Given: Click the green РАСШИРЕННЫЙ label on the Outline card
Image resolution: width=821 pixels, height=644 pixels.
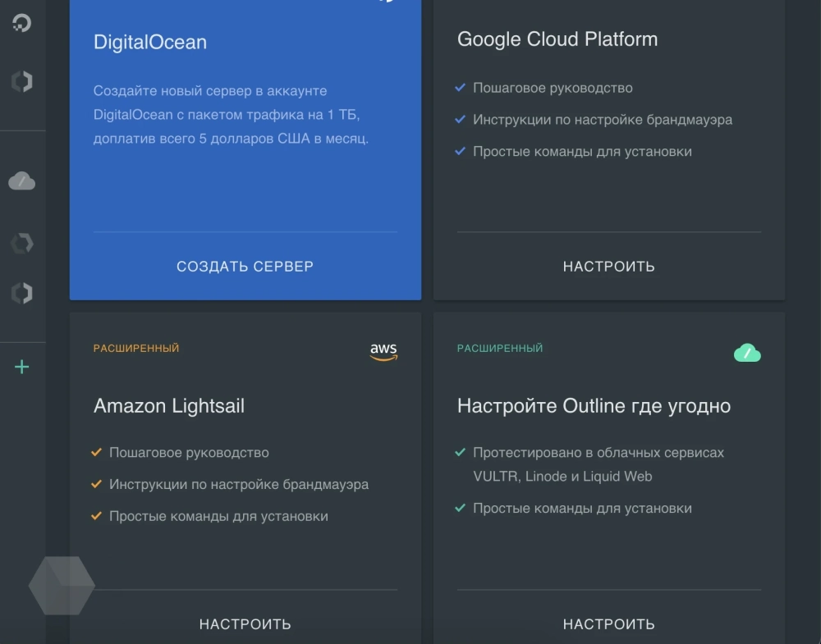Looking at the screenshot, I should point(500,349).
